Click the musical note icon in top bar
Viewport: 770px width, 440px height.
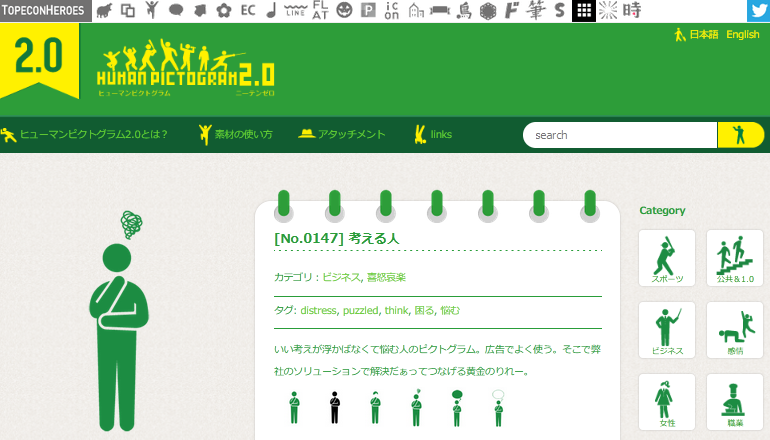(272, 10)
